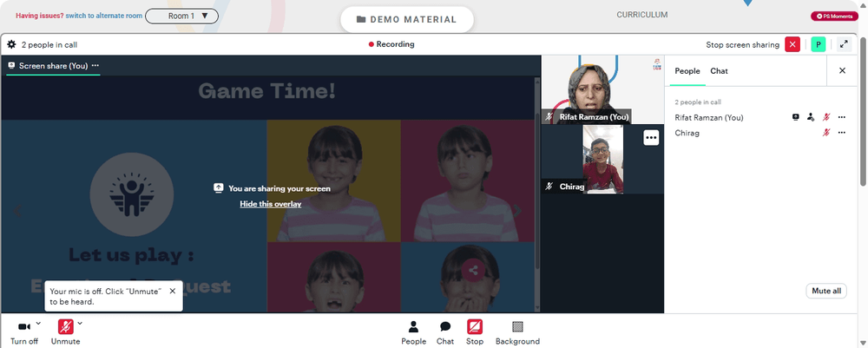This screenshot has width=868, height=348.
Task: Dismiss the mic is off tooltip
Action: (x=172, y=291)
